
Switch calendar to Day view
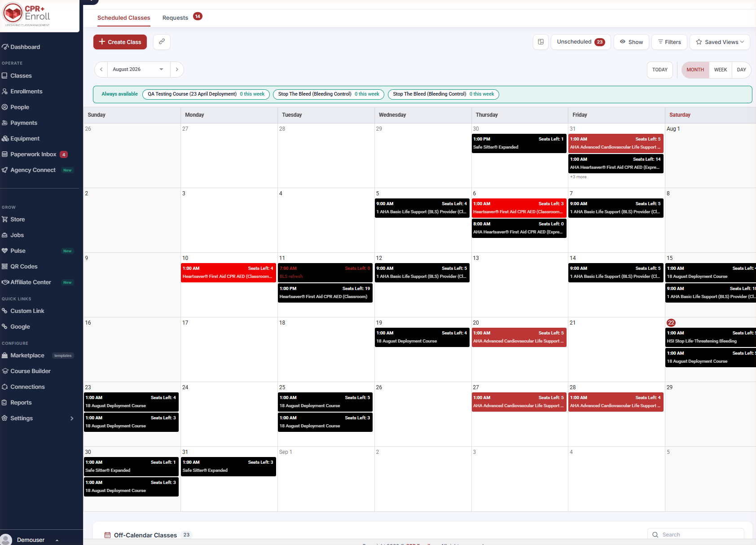click(x=741, y=70)
